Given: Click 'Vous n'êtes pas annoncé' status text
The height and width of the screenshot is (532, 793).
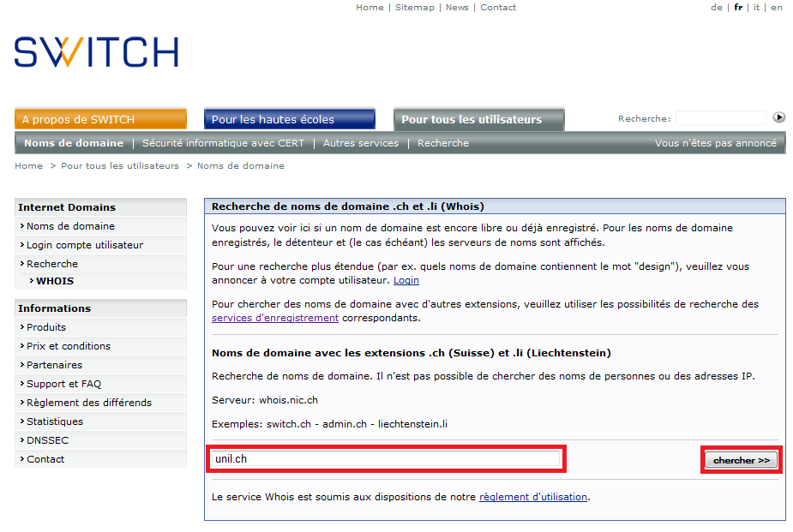Looking at the screenshot, I should (716, 143).
